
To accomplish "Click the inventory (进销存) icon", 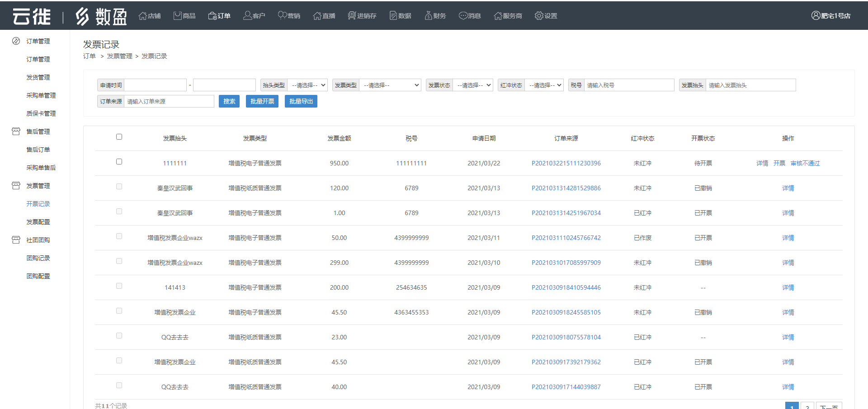I will (x=352, y=16).
